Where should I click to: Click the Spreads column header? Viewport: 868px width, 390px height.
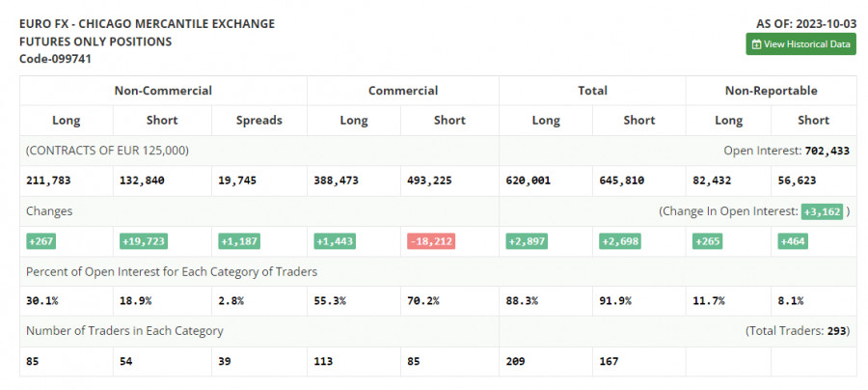[x=259, y=121]
